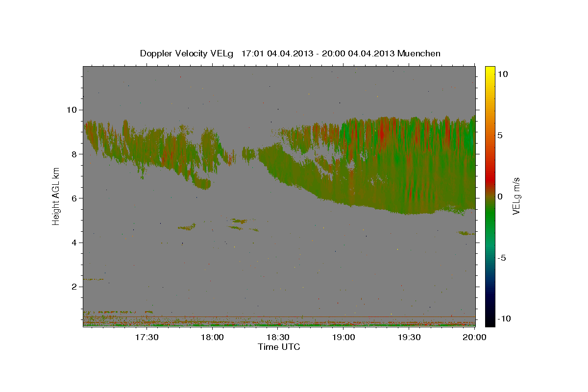
Task: Click the 18:30 time tick label
Action: (278, 337)
